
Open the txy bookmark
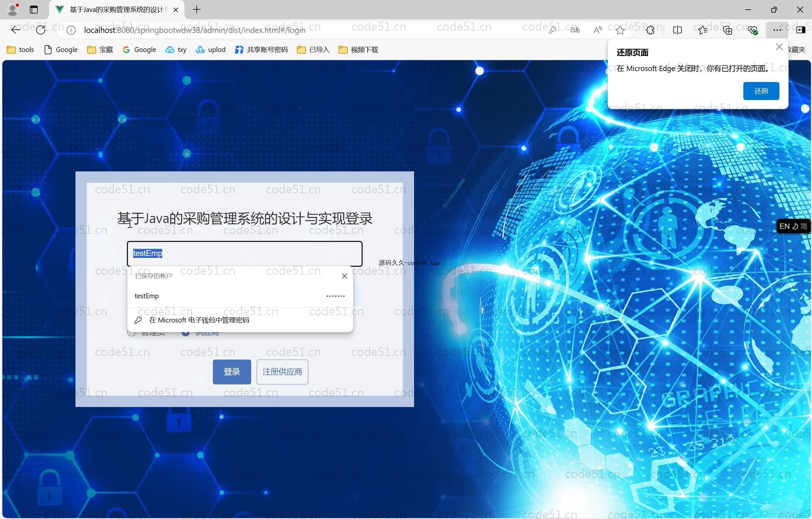coord(176,50)
